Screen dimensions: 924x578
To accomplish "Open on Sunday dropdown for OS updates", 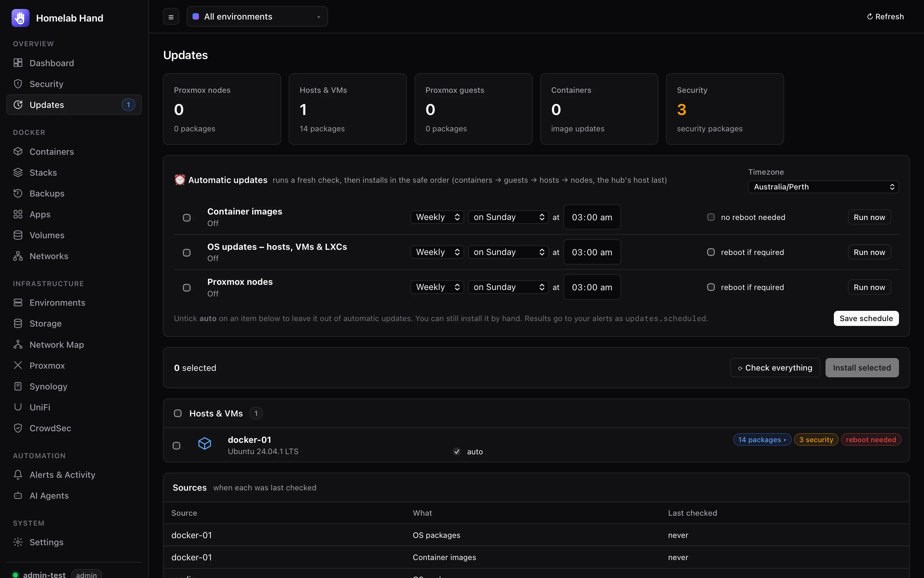I will (x=508, y=252).
